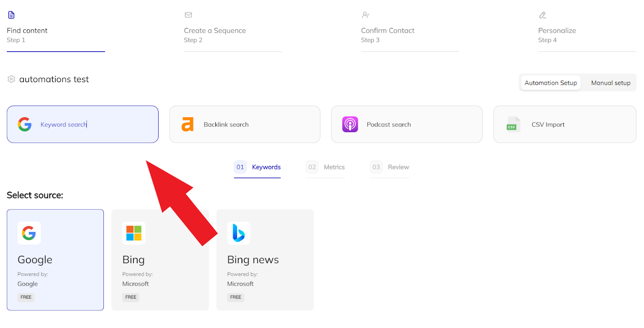
Task: Go to Confirm Contact Step 3
Action: (410, 32)
